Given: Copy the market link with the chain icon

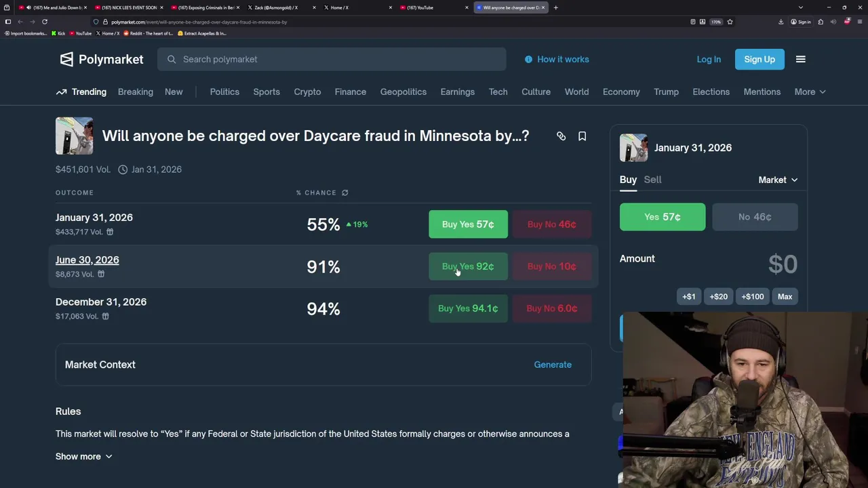Looking at the screenshot, I should 561,136.
